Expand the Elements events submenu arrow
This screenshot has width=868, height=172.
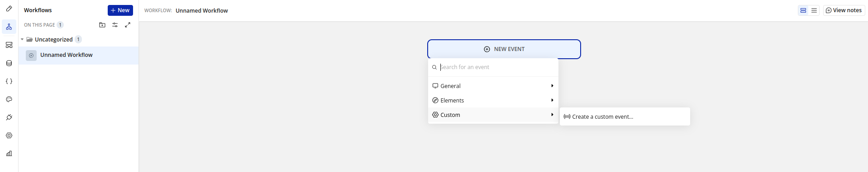tap(552, 100)
